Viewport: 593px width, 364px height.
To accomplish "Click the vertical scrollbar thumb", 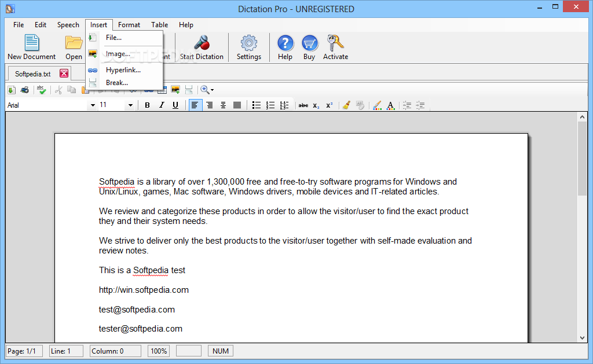I will pos(582,159).
